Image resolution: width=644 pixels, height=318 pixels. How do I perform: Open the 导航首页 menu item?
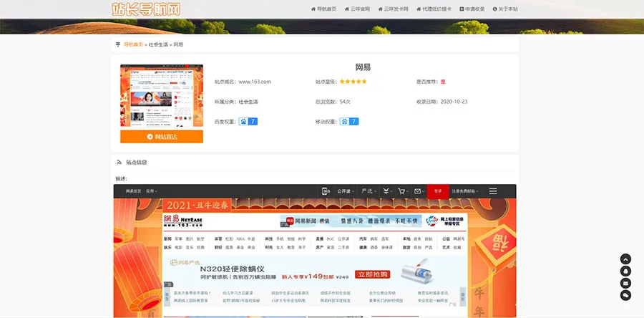point(323,9)
